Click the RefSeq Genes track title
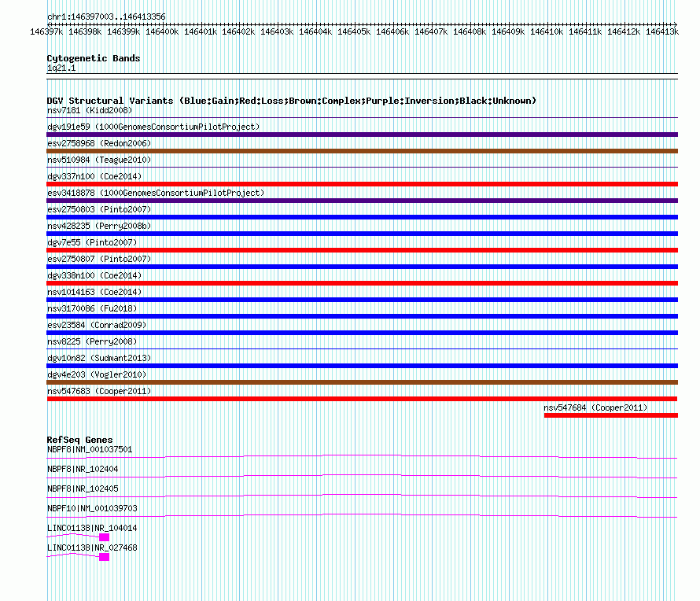This screenshot has height=601, width=700. pos(80,440)
